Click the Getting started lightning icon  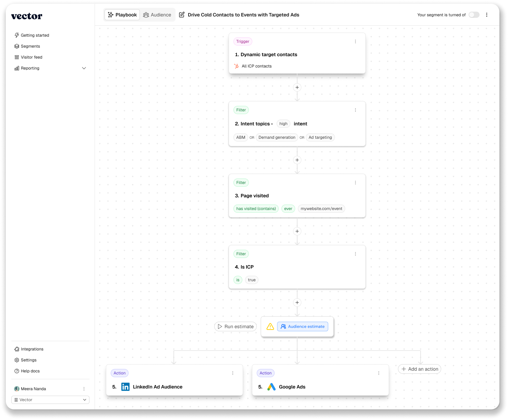click(x=17, y=35)
